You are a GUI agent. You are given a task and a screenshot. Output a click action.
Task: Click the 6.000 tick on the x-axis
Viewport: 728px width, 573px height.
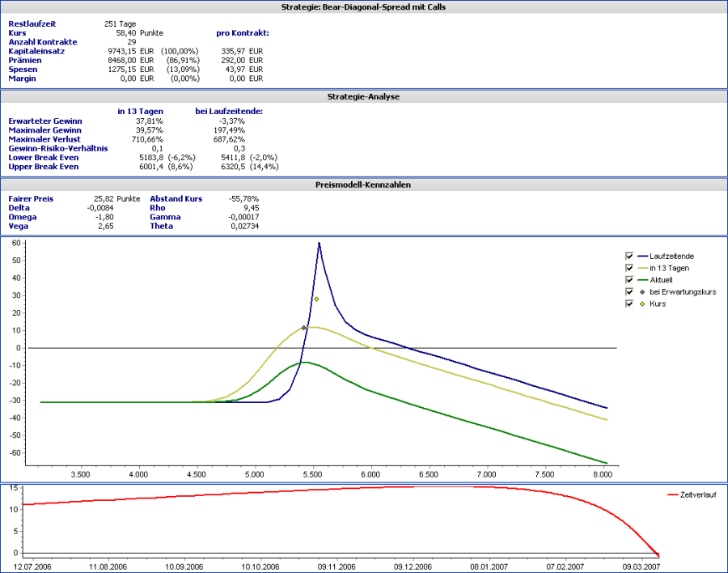pos(370,473)
